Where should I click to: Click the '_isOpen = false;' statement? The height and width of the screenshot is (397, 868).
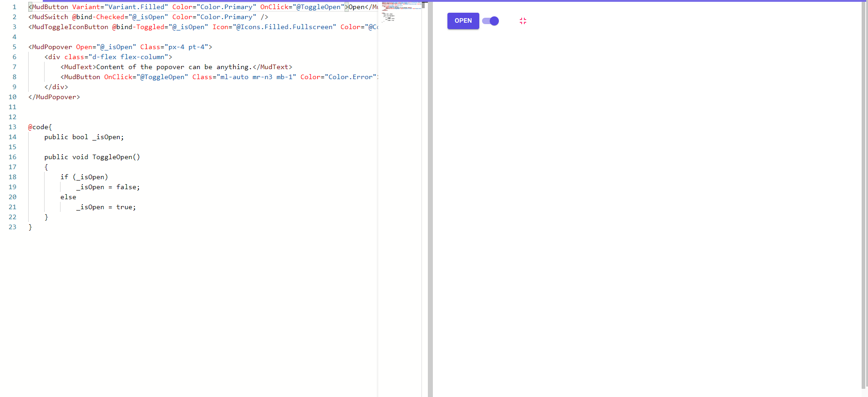pos(108,187)
